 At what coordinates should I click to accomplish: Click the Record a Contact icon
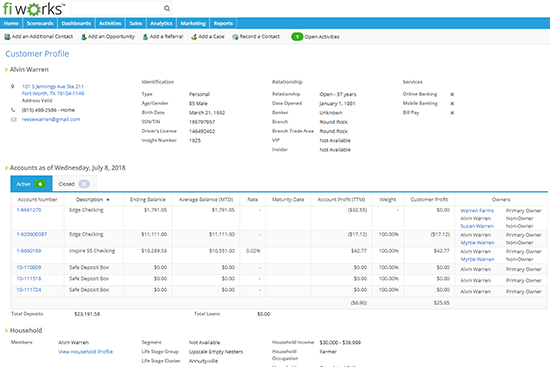click(x=235, y=36)
